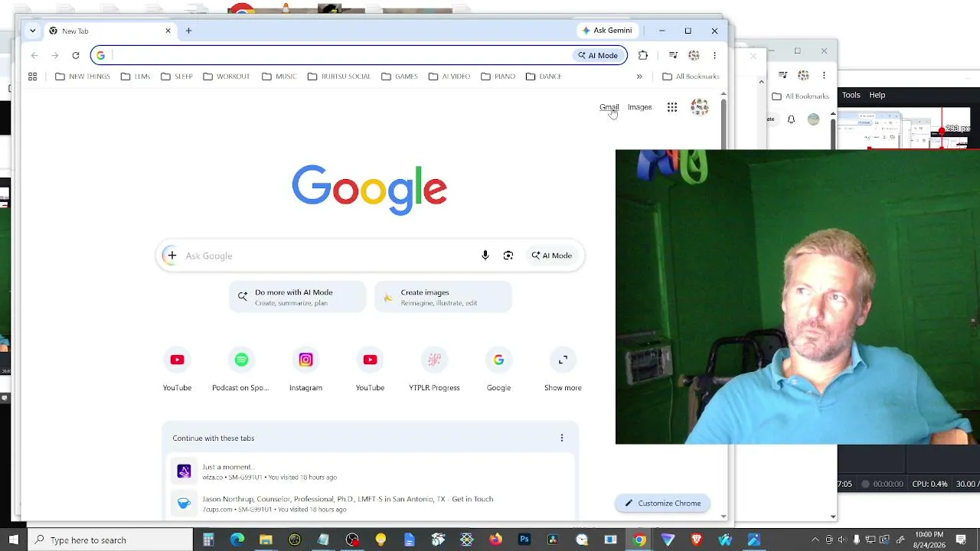Viewport: 980px width, 551px height.
Task: Open the media controls icon in toolbar
Action: (x=673, y=55)
